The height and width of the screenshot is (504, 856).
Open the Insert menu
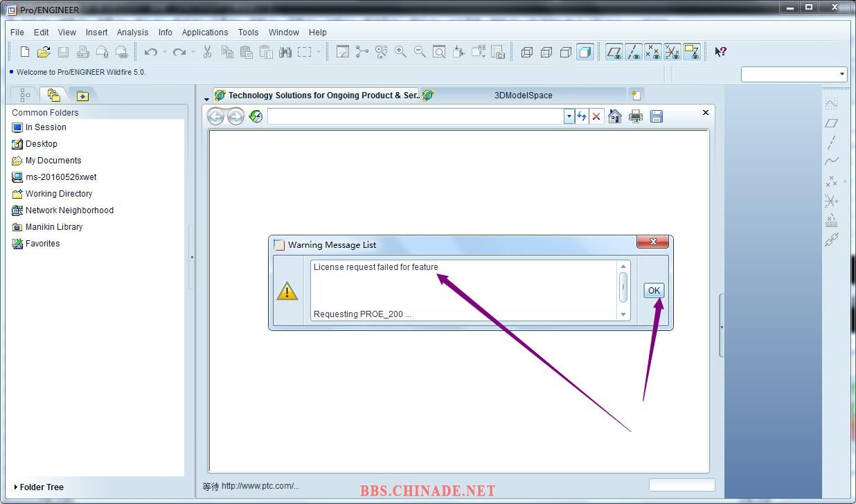(96, 32)
